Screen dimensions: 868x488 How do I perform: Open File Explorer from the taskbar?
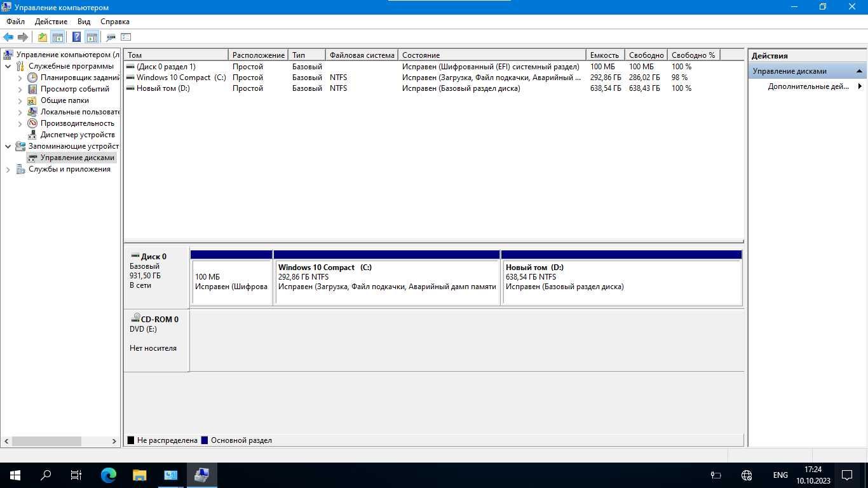click(x=139, y=475)
